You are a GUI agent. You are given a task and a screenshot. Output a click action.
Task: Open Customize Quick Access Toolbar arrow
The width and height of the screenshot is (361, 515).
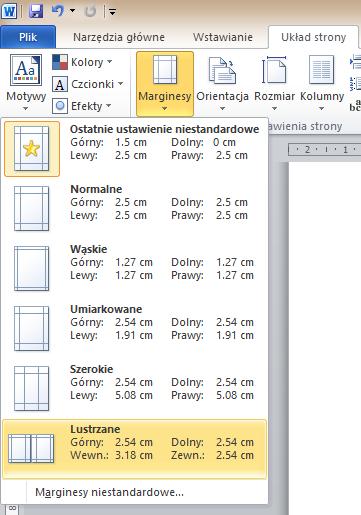click(112, 12)
